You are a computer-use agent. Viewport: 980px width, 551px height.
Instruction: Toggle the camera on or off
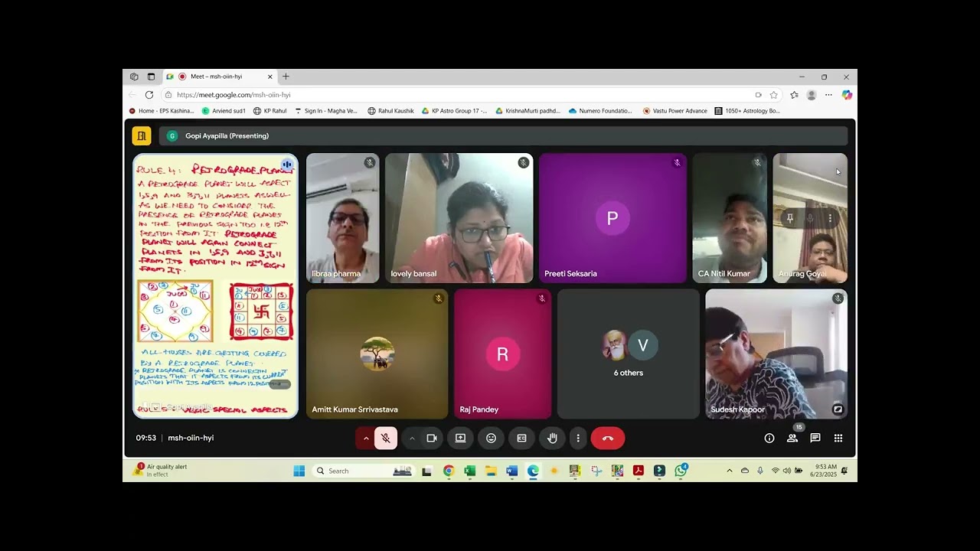(432, 439)
